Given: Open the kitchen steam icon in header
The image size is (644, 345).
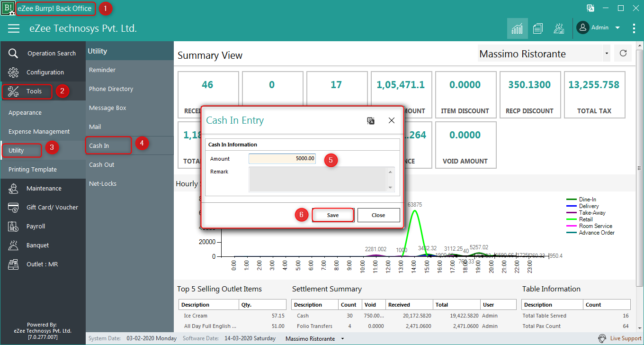Looking at the screenshot, I should (x=559, y=28).
